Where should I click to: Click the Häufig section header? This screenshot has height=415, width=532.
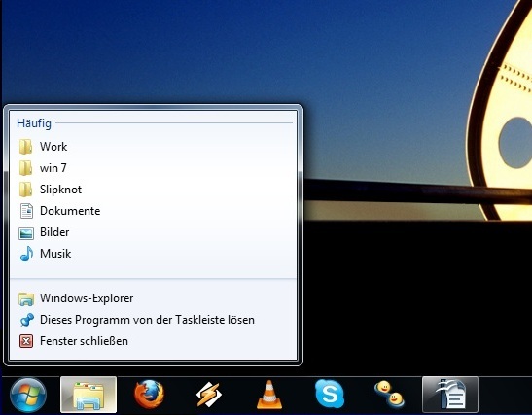[34, 123]
